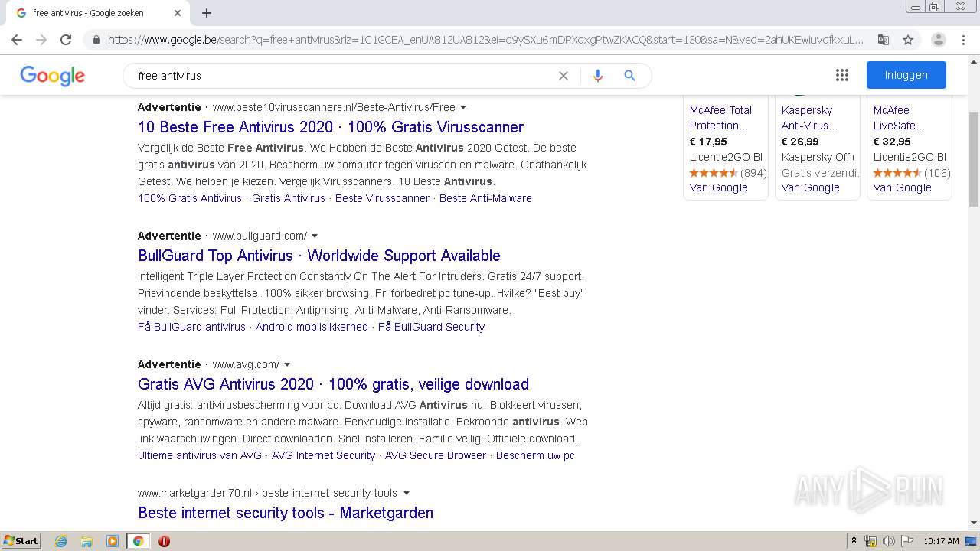Select the Chrome taskbar icon
Image resolution: width=980 pixels, height=551 pixels.
pos(138,541)
